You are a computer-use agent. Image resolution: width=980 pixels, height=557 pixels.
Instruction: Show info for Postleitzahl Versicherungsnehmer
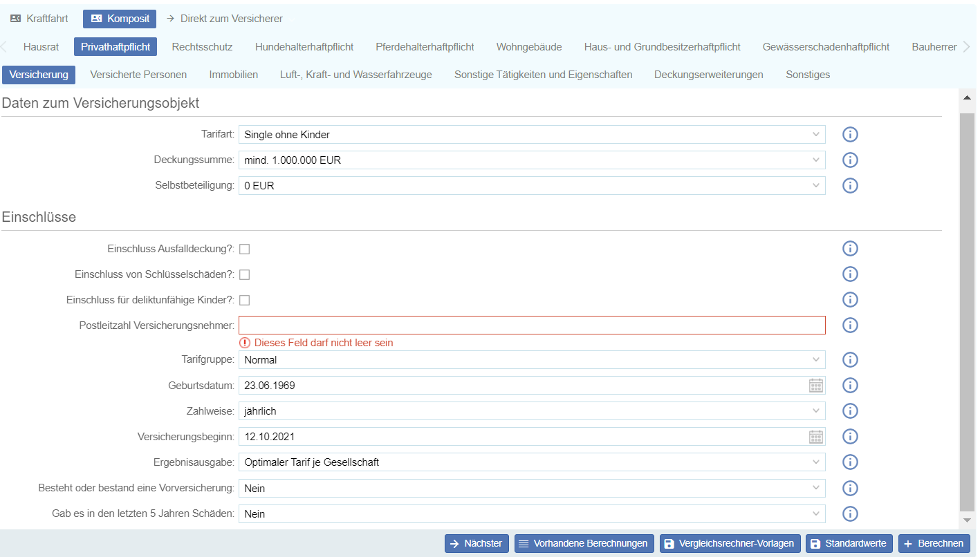tap(850, 325)
